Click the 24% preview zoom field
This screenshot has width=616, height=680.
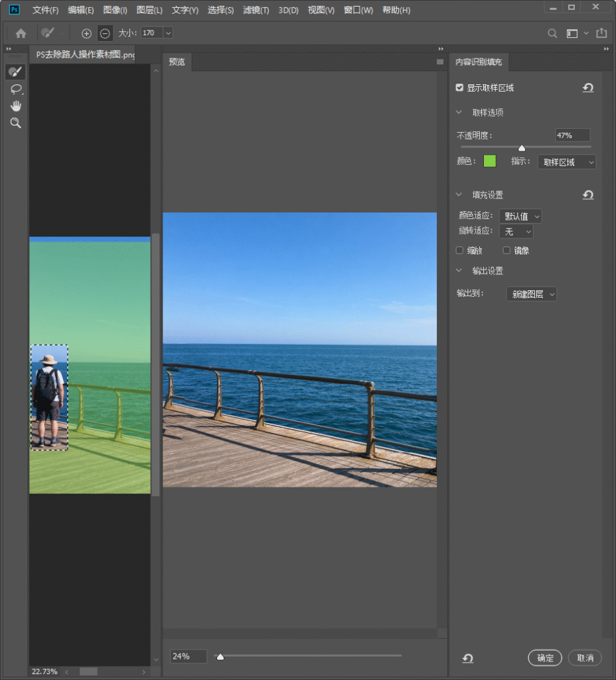(x=188, y=656)
